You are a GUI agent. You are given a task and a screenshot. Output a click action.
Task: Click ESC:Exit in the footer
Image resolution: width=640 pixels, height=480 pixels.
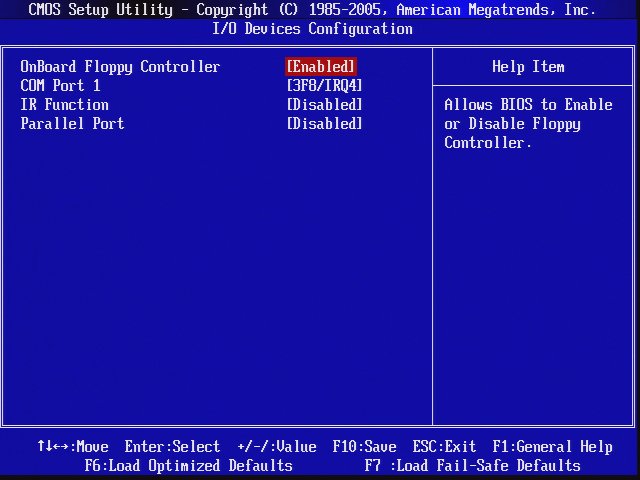[x=444, y=447]
